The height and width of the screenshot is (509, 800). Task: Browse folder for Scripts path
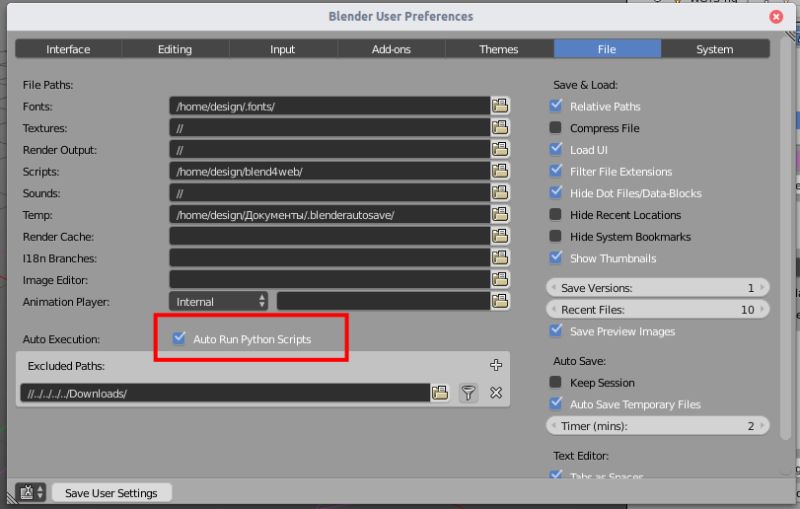tap(500, 171)
